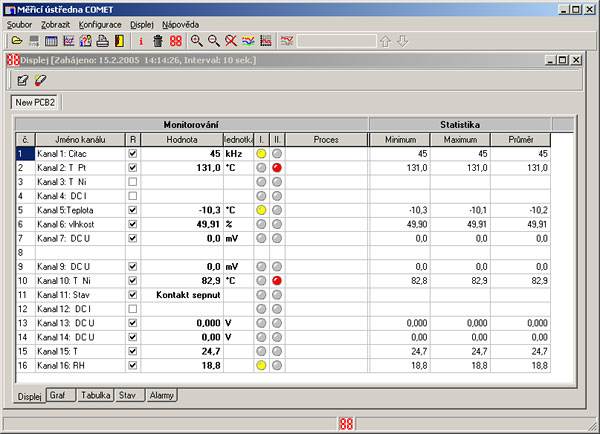This screenshot has width=600, height=434.
Task: Click the edit pencil icon in Displej toolbar
Action: pos(22,80)
